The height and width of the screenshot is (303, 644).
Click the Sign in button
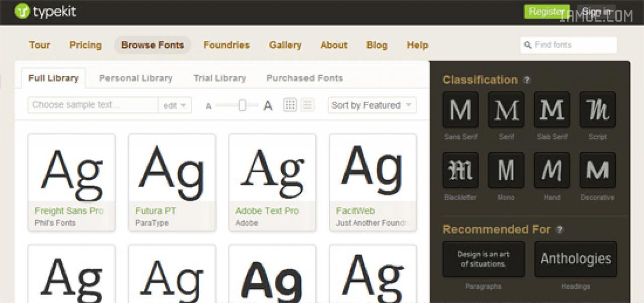(596, 12)
